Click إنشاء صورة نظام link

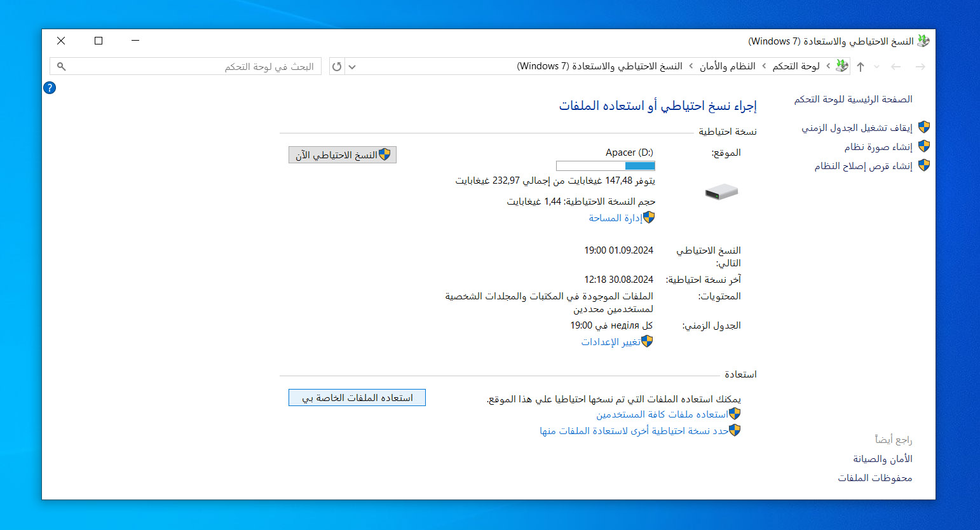[x=878, y=147]
